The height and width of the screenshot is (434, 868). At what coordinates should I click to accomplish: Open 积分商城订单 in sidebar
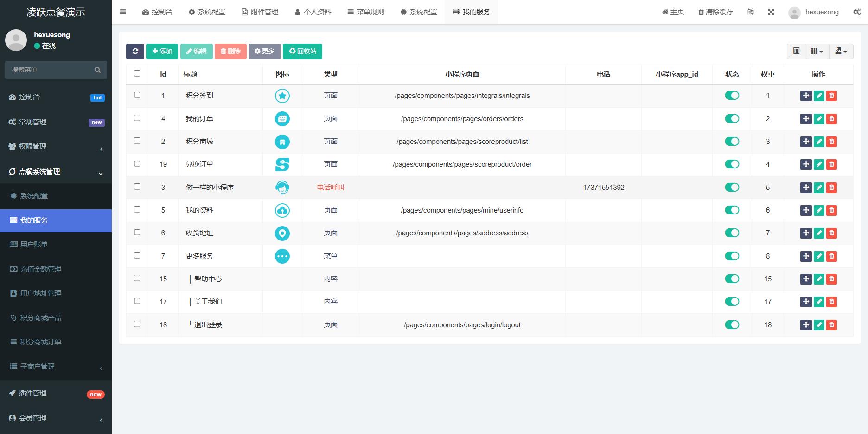click(x=56, y=342)
